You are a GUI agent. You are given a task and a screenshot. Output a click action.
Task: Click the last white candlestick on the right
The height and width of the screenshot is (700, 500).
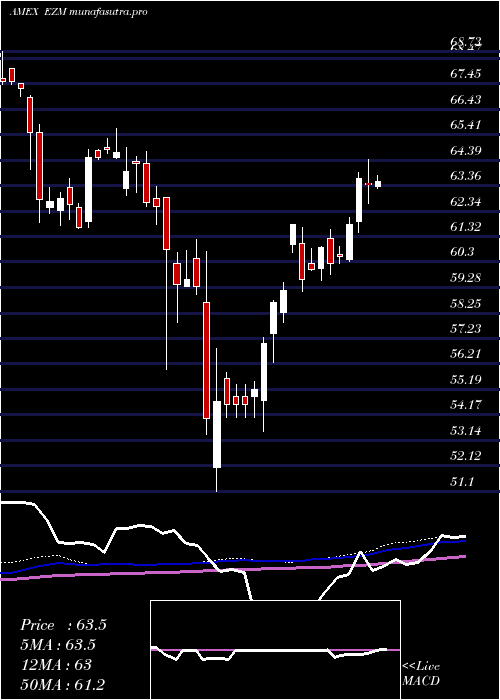click(378, 183)
